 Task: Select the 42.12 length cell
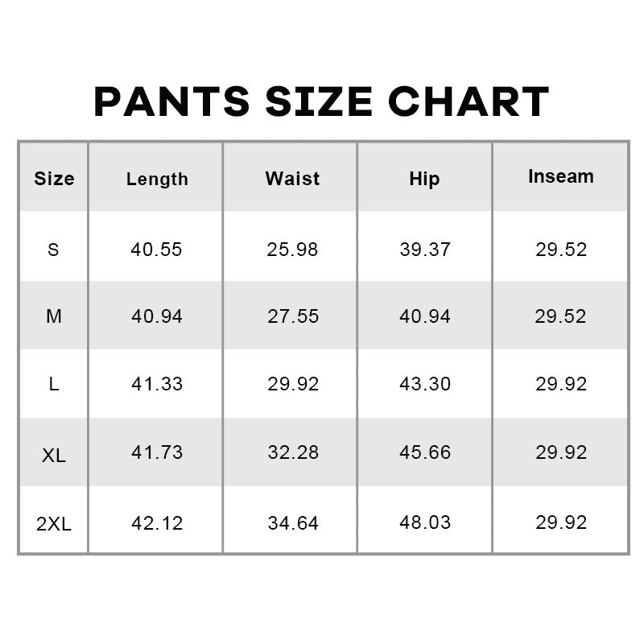(x=157, y=523)
